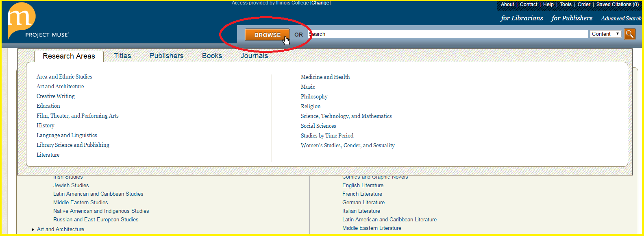Browse Philosophy research area
The width and height of the screenshot is (644, 236).
point(314,96)
